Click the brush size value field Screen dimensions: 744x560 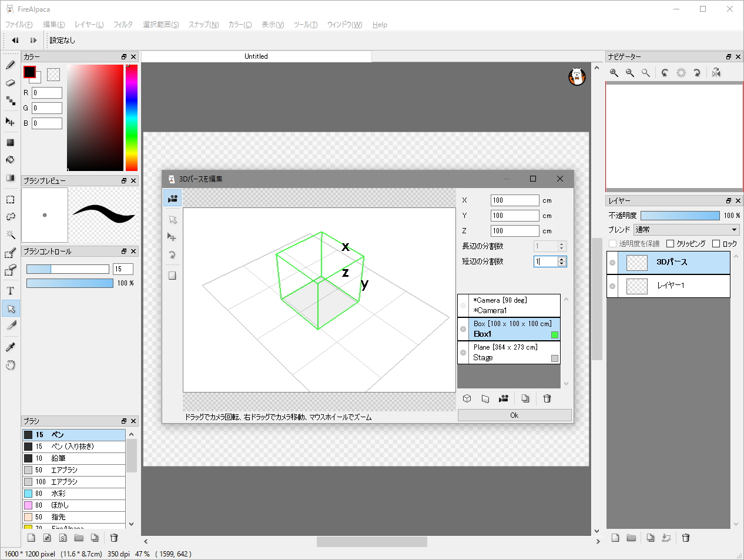(123, 269)
